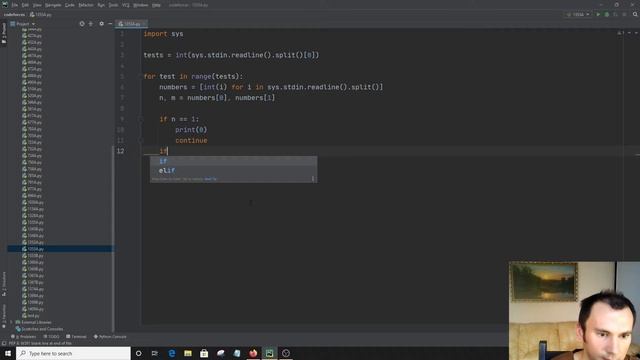Click the stop execution icon

pos(624,14)
